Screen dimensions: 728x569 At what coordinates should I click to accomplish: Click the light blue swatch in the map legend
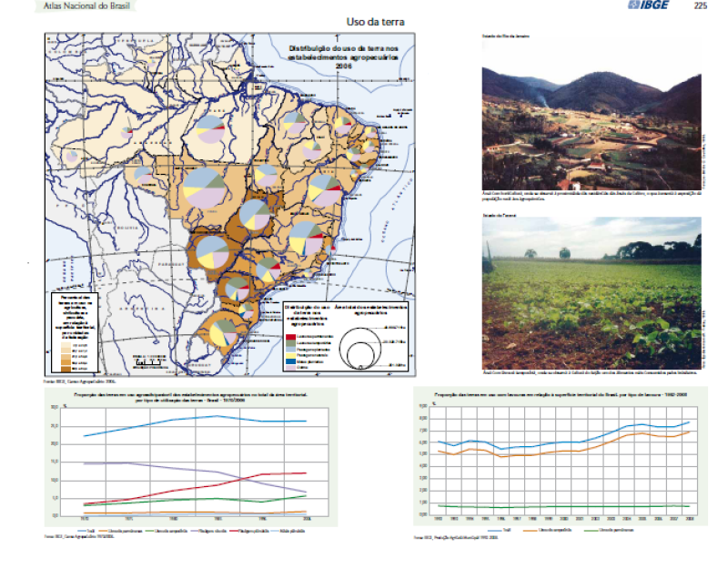coord(290,349)
